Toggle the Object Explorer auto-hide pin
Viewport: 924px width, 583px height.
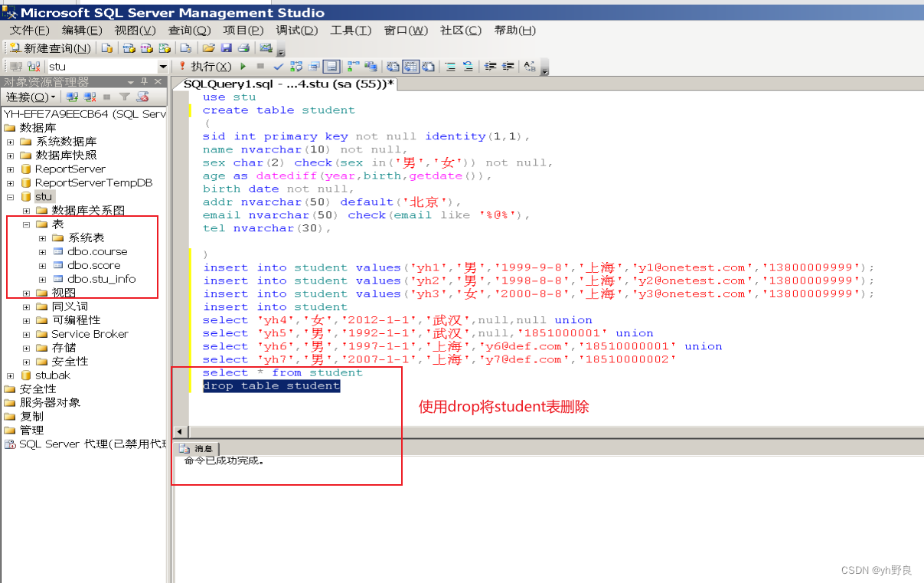tap(144, 81)
